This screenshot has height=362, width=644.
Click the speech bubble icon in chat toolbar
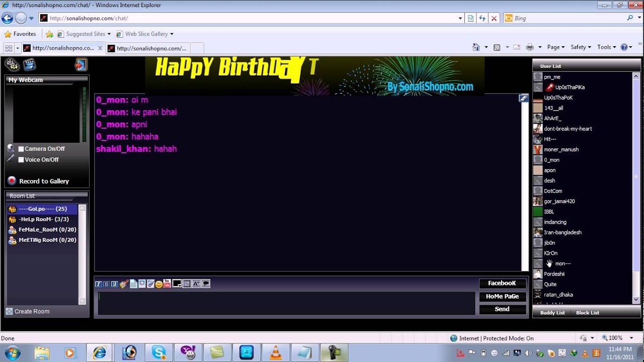pos(206,284)
